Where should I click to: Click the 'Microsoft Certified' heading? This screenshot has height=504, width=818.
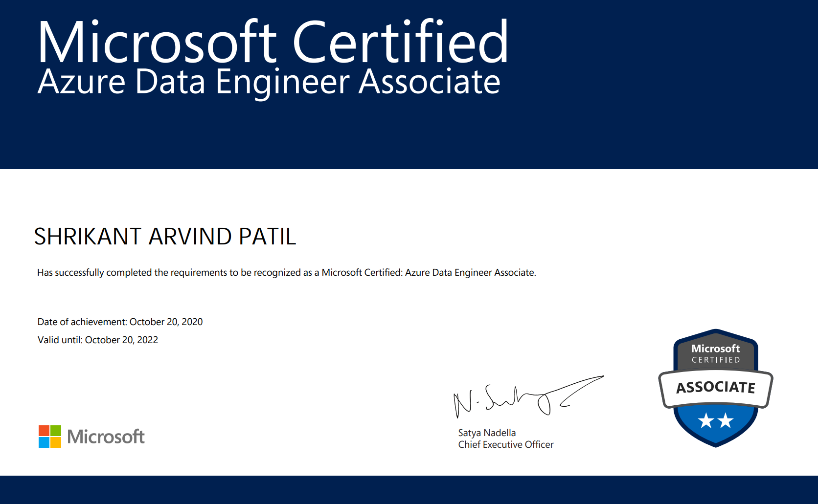273,42
